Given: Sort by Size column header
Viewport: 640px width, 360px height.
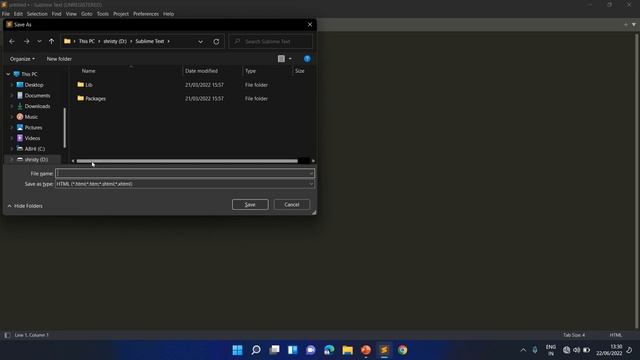Looking at the screenshot, I should [300, 71].
